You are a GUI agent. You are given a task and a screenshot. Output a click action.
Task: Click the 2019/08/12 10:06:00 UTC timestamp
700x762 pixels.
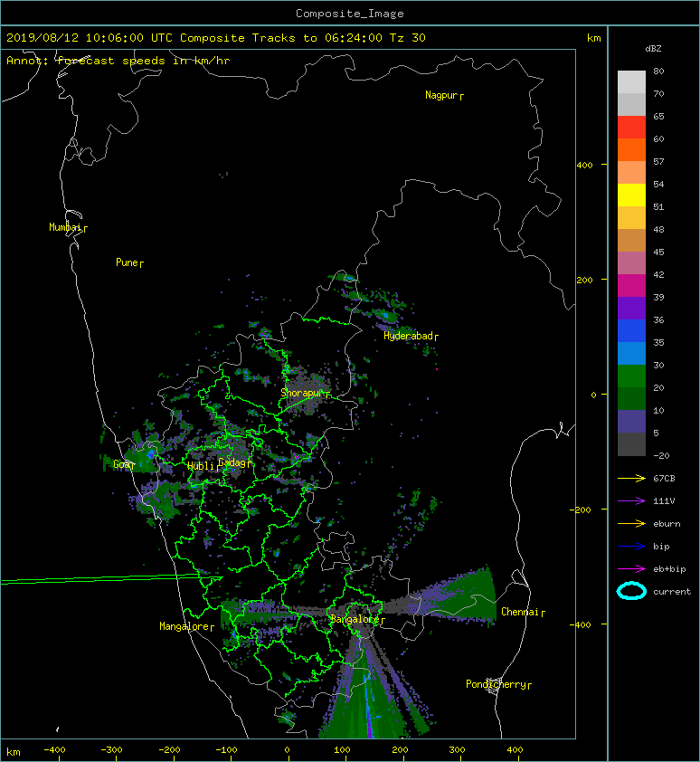(89, 38)
